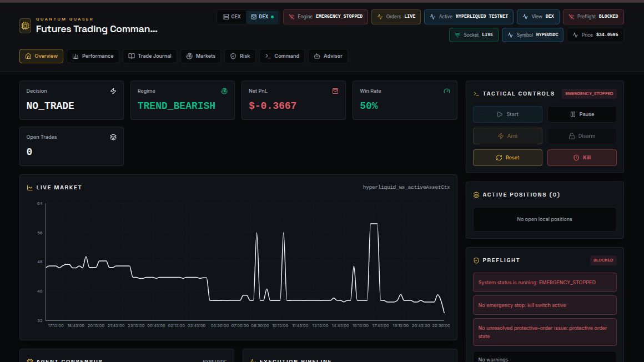The image size is (644, 362).
Task: Click the Price $34.0595 badge
Action: tap(595, 35)
